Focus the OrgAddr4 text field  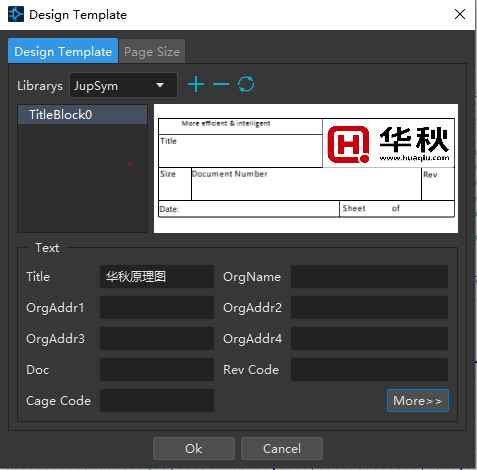pyautogui.click(x=369, y=338)
